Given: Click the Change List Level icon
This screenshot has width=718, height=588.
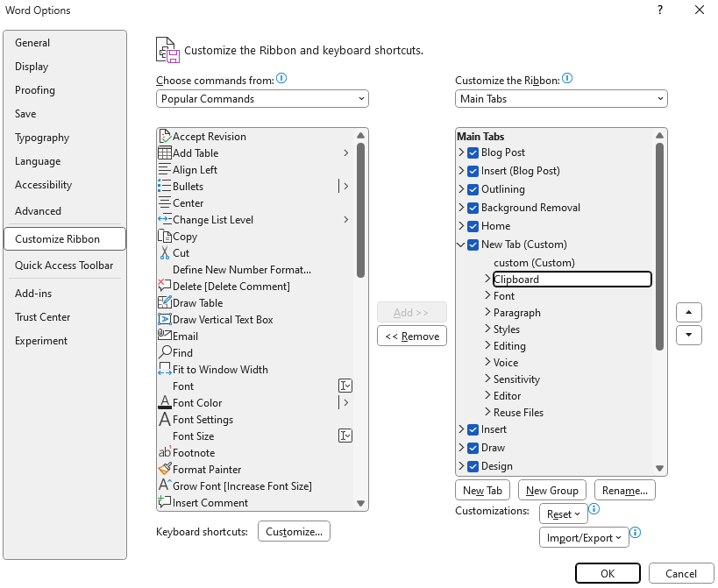Looking at the screenshot, I should (165, 220).
